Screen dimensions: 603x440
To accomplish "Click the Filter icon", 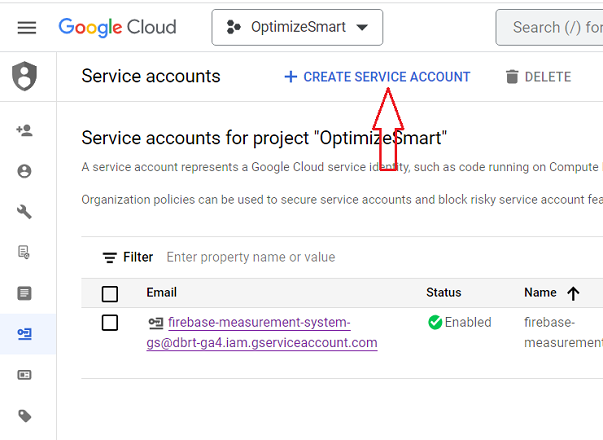I will pos(110,257).
